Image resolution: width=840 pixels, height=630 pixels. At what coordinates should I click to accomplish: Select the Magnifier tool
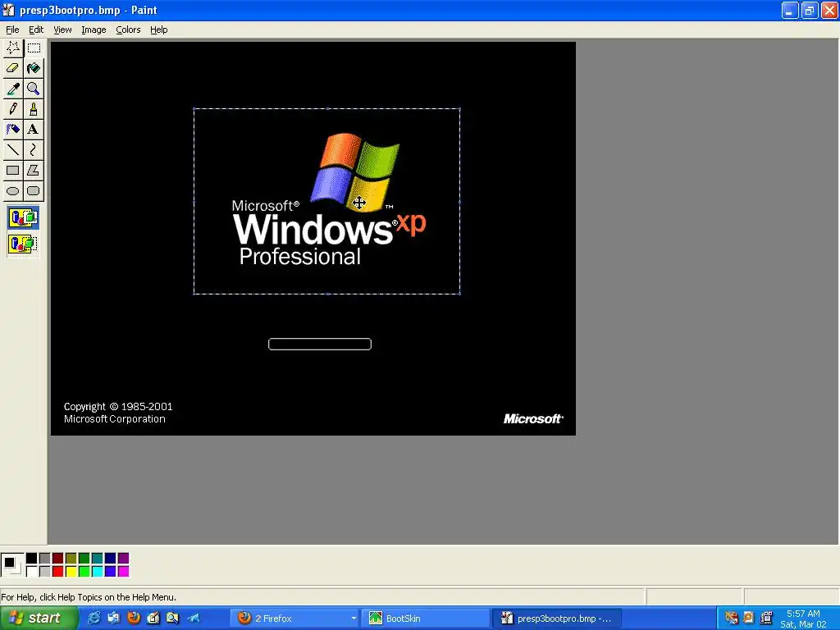(33, 89)
